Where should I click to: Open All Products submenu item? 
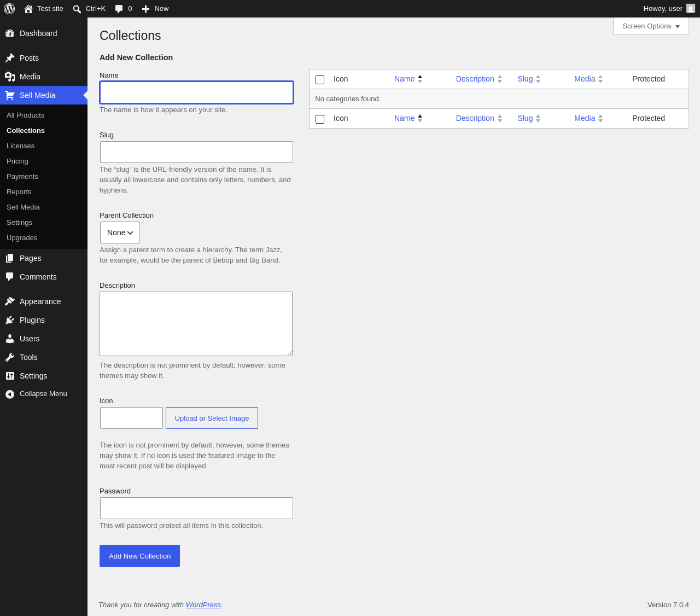pyautogui.click(x=25, y=115)
